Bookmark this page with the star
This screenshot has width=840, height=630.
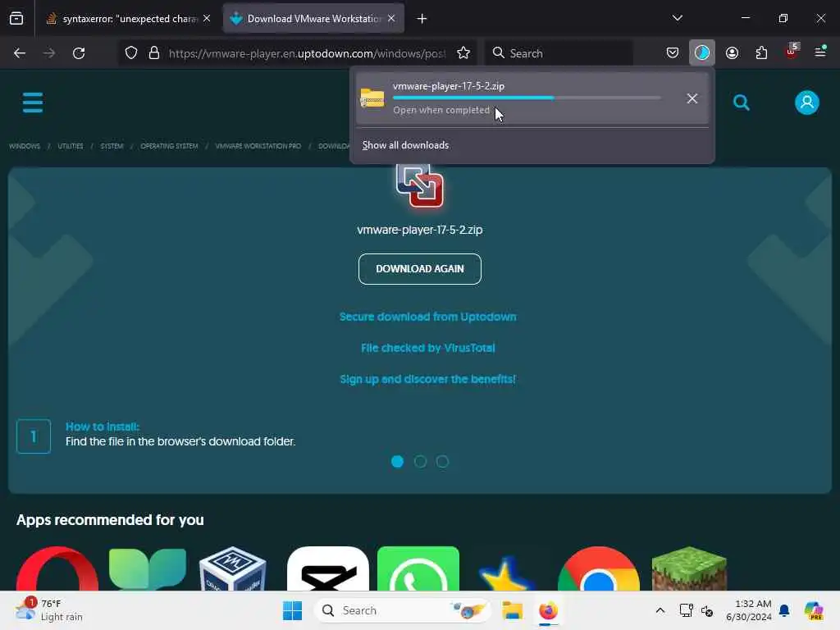463,53
